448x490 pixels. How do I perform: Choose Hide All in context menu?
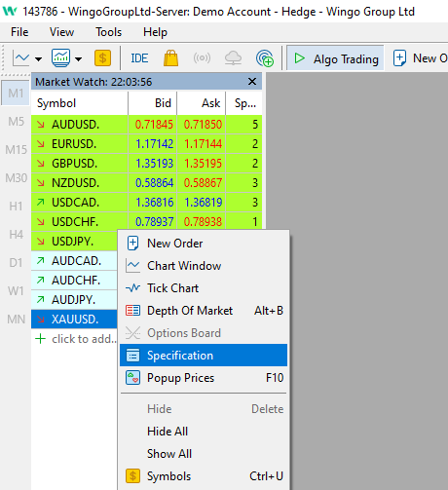pyautogui.click(x=204, y=432)
